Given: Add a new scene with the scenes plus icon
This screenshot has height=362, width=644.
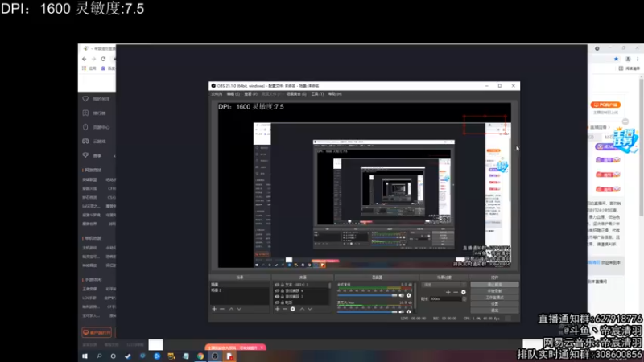Looking at the screenshot, I should 214,309.
